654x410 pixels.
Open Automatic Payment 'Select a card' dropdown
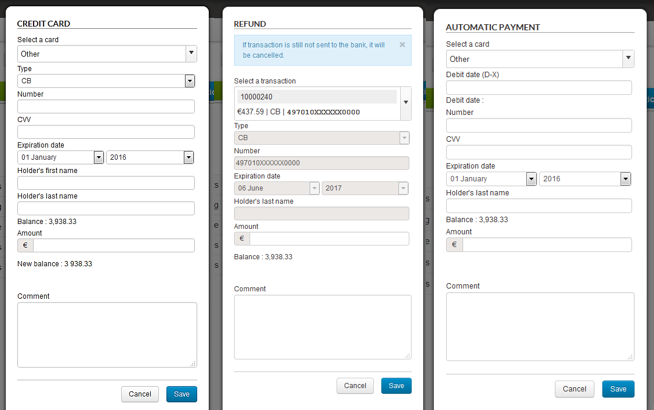tap(539, 59)
